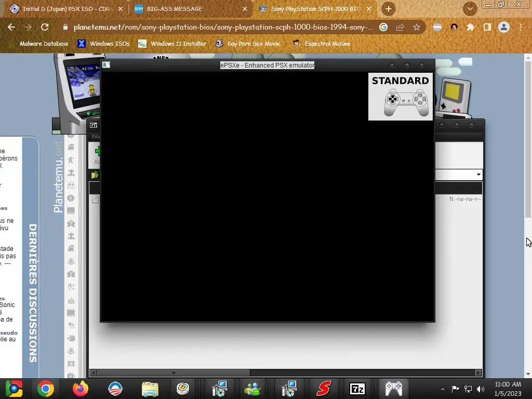Launch Firefox from the taskbar
The height and width of the screenshot is (399, 532).
coord(81,389)
